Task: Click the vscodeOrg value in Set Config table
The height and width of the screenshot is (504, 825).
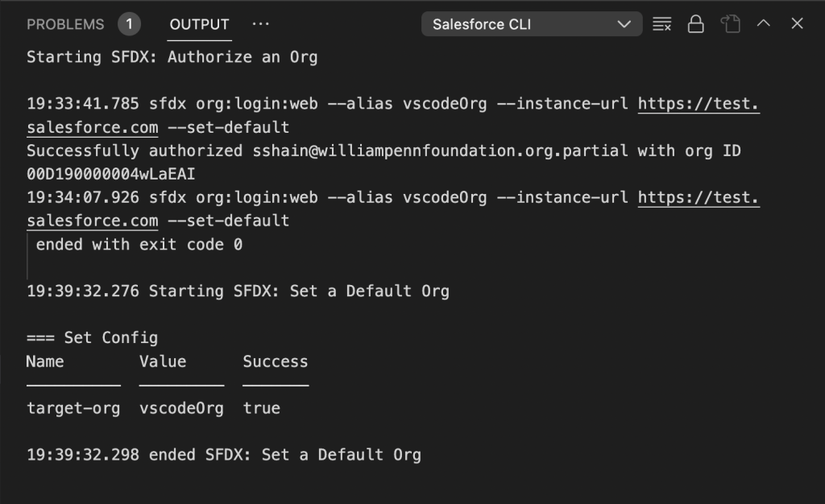Action: [181, 409]
